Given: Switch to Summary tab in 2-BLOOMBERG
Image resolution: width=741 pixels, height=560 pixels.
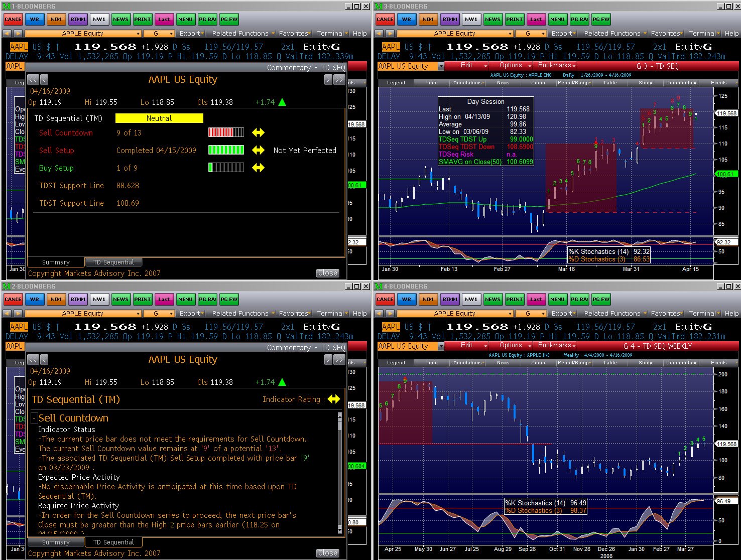Looking at the screenshot, I should point(56,542).
